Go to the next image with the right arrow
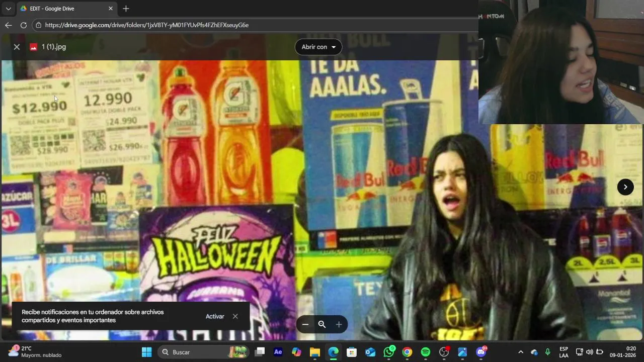644x362 pixels. 625,187
